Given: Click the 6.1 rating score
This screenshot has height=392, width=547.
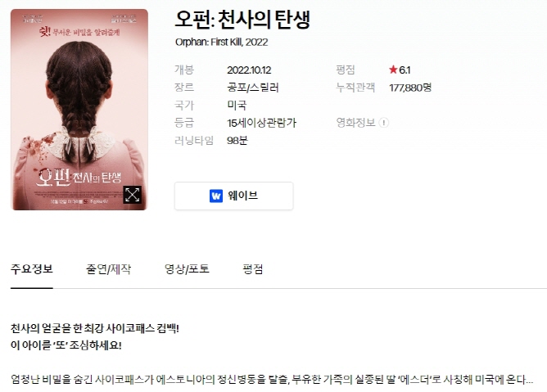Looking at the screenshot, I should 405,70.
